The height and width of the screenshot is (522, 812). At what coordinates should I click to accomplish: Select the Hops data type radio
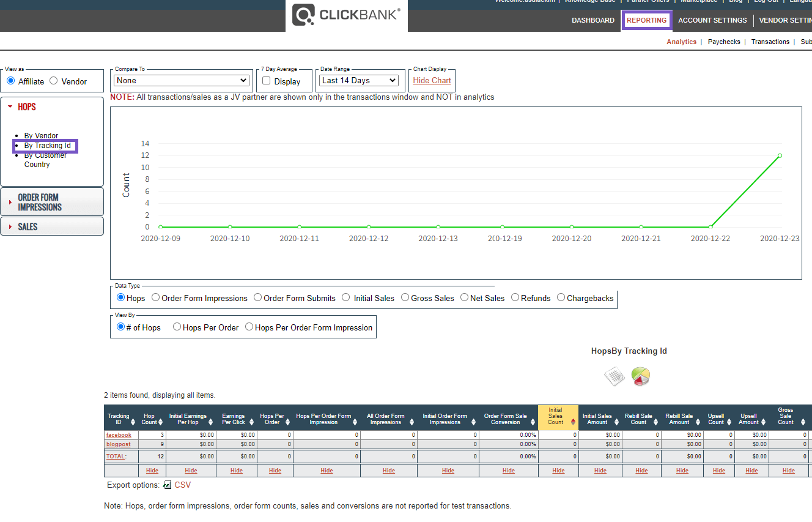coord(121,297)
